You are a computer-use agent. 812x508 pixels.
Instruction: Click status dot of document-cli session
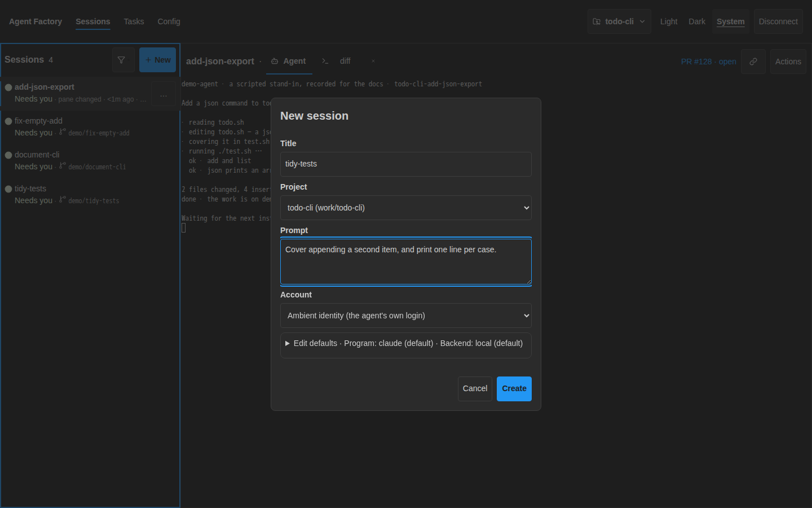pos(8,155)
